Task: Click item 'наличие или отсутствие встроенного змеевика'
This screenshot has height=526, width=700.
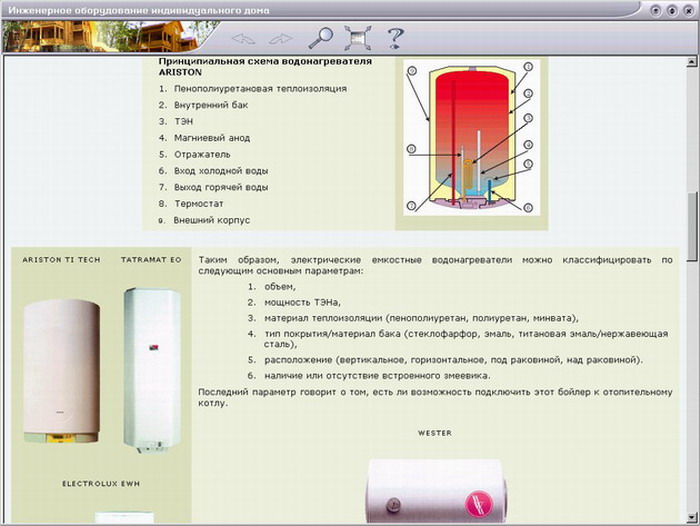Action: click(x=377, y=376)
